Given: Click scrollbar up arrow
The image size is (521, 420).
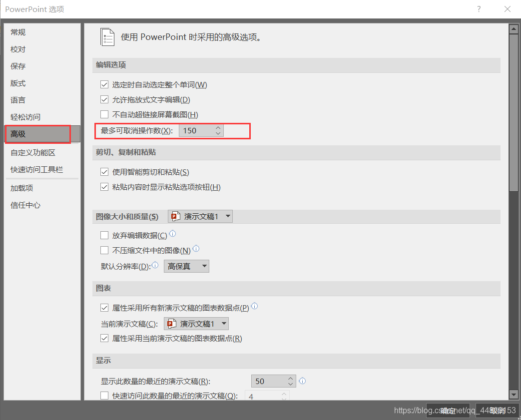Looking at the screenshot, I should (x=514, y=29).
